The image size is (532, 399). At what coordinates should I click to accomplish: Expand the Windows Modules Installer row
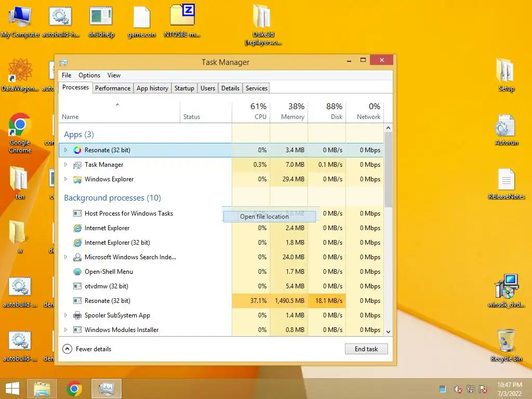66,330
